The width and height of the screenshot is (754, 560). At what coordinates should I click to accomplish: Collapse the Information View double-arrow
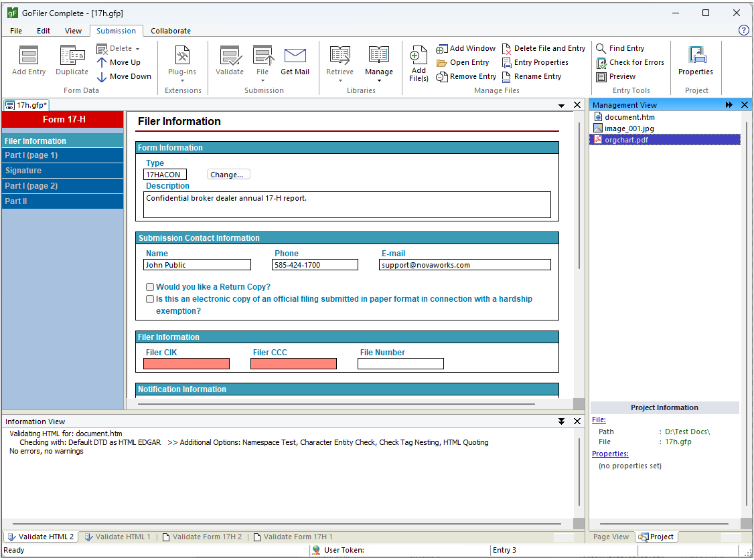pyautogui.click(x=561, y=422)
